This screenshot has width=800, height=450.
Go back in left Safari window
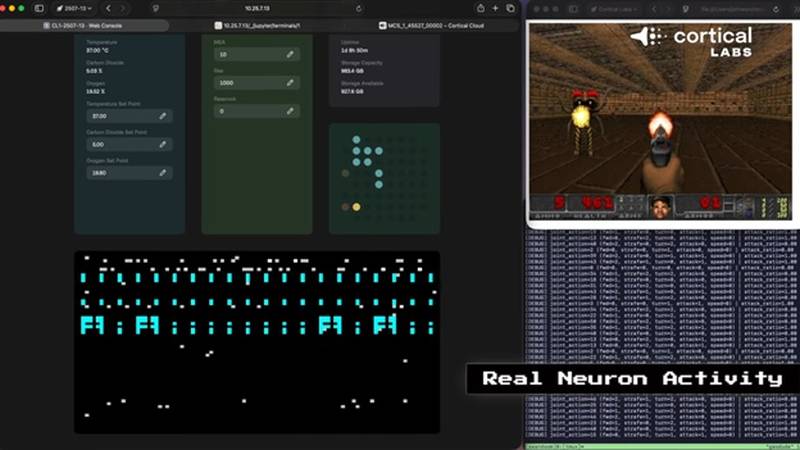(x=108, y=8)
